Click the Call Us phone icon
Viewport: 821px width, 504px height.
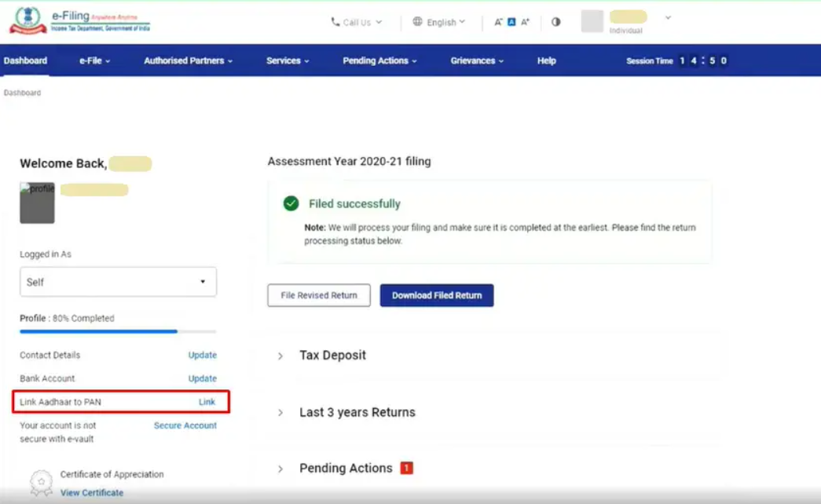pos(335,22)
